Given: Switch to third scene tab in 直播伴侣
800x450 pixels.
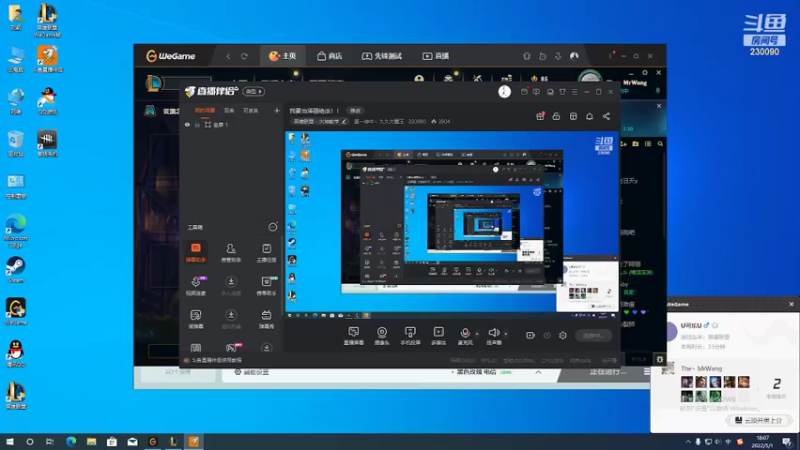Looking at the screenshot, I should pyautogui.click(x=251, y=110).
